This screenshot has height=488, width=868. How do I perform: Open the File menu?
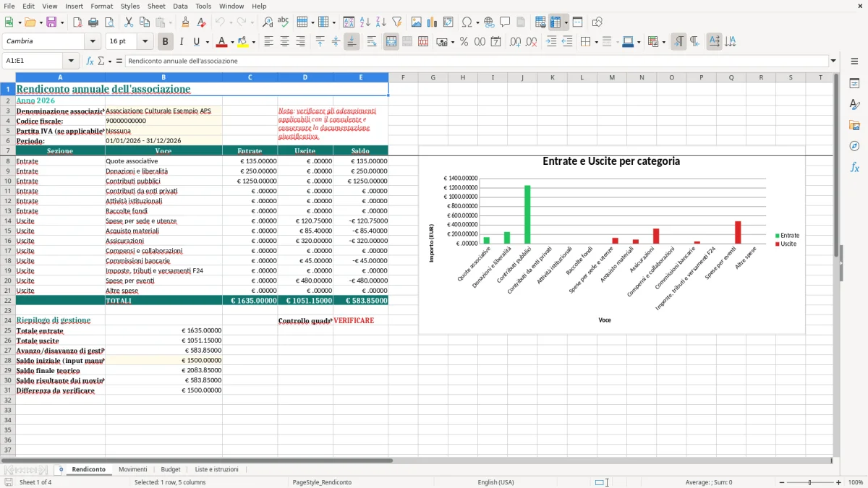9,6
